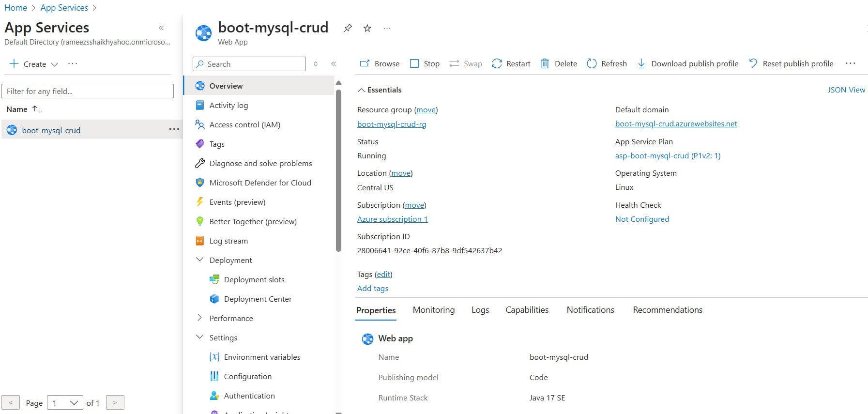Restart the web app

[x=511, y=63]
